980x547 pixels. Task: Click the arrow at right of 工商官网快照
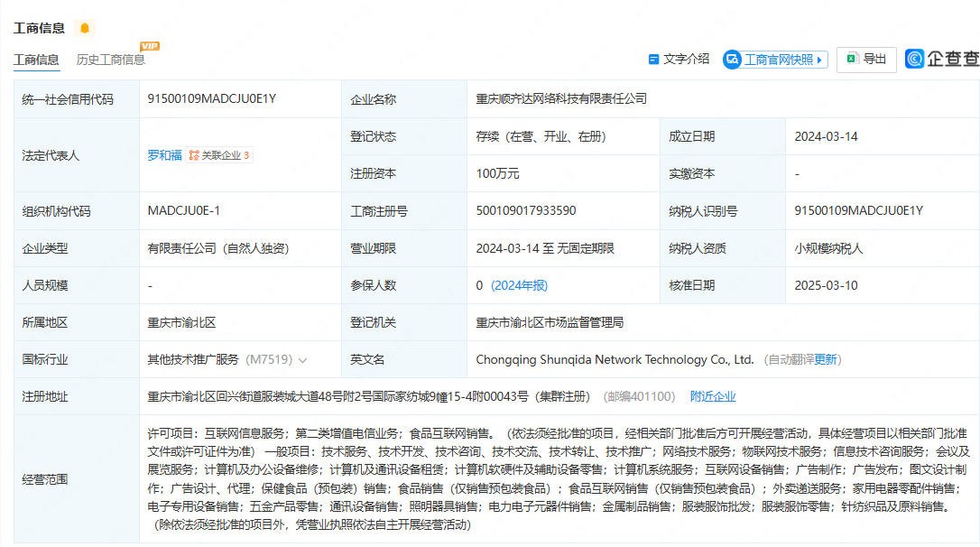[819, 60]
